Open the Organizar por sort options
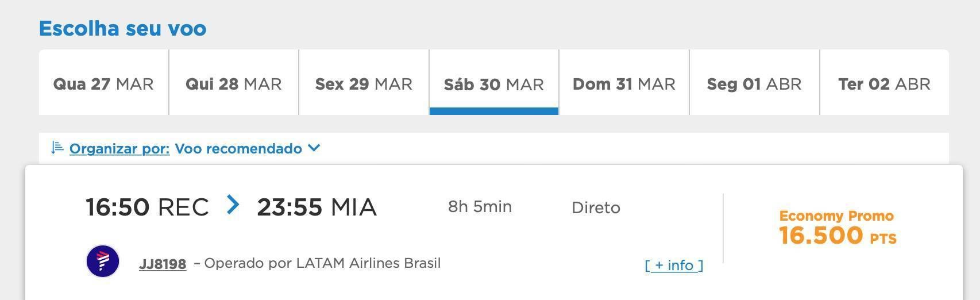The height and width of the screenshot is (300, 980). pyautogui.click(x=119, y=148)
